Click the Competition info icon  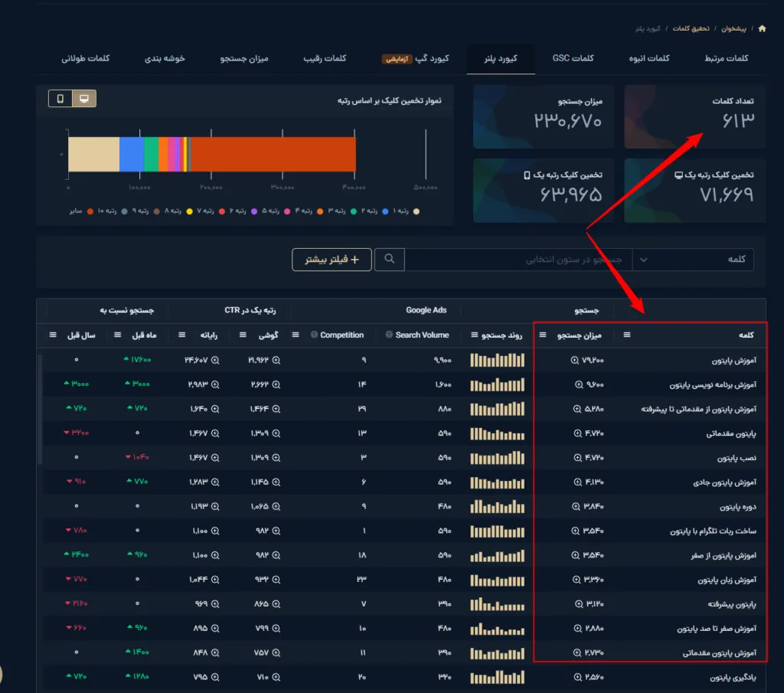point(314,335)
